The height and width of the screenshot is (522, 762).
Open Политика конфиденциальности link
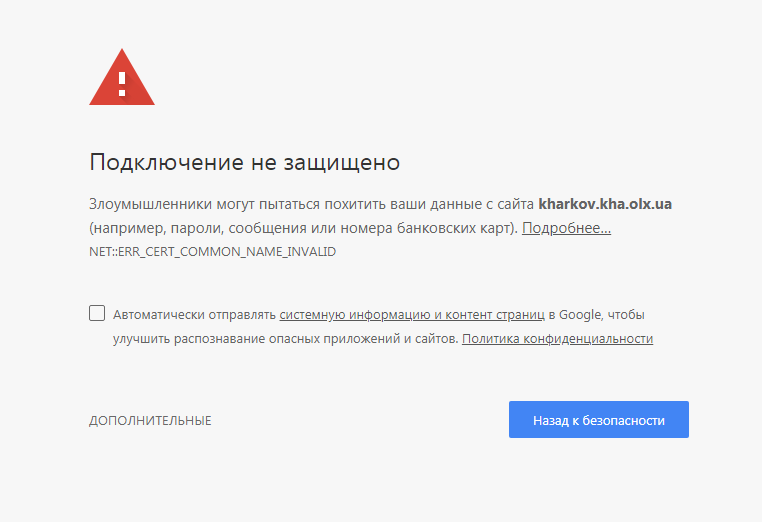[x=557, y=338]
